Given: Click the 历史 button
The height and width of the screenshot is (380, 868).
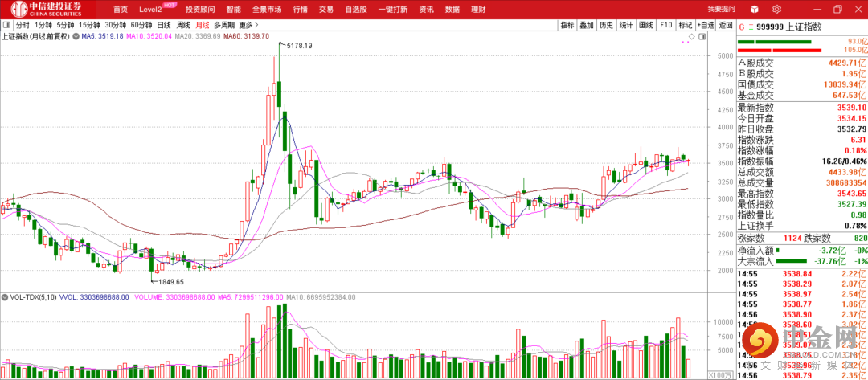Looking at the screenshot, I should point(606,25).
